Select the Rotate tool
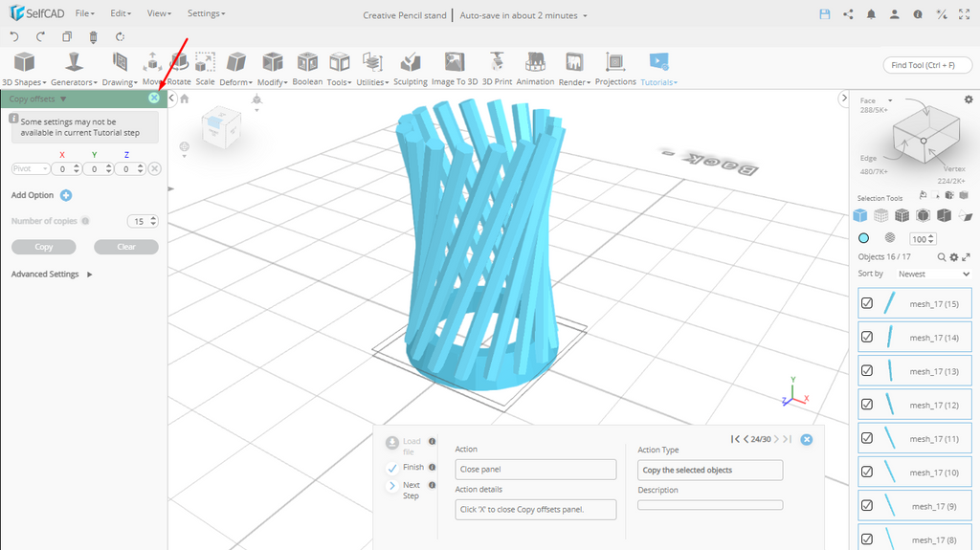Image resolution: width=980 pixels, height=550 pixels. coord(179,69)
